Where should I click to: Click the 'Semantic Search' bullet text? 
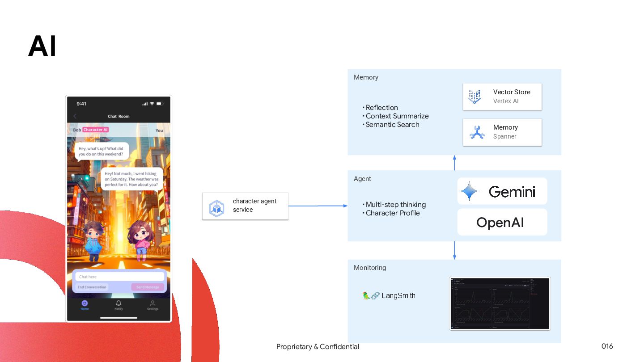(x=392, y=125)
